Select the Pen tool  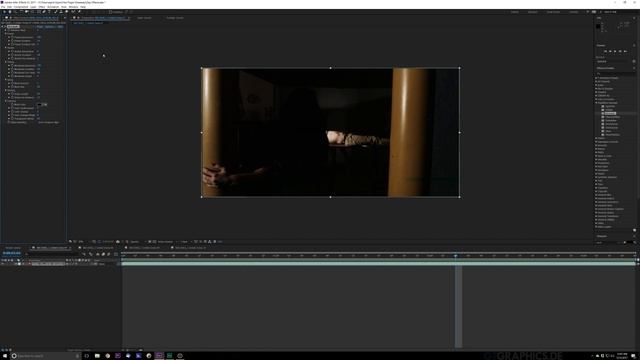44,12
